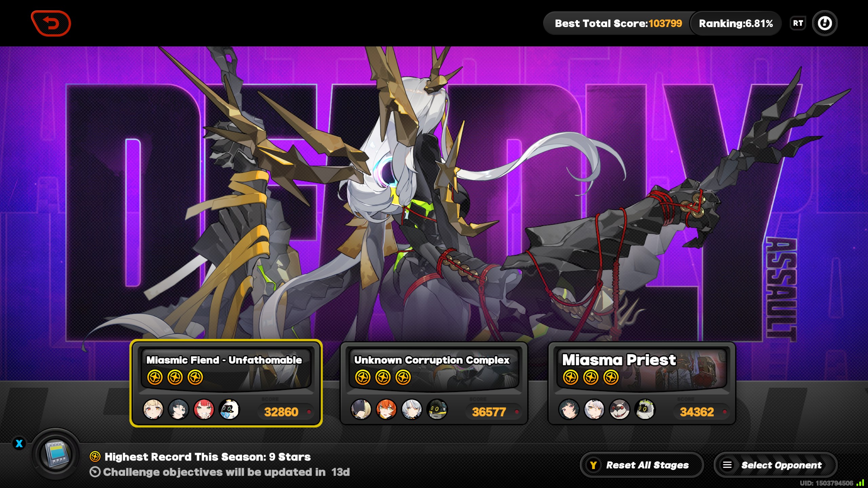Select the Miasmic Fiend - Unfathomable stage card
Image resolution: width=868 pixels, height=488 pixels.
[x=226, y=383]
